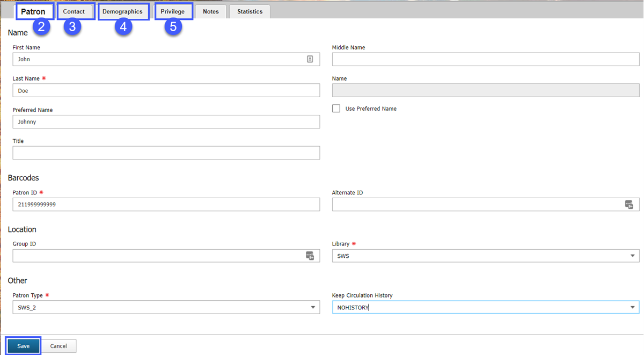Screen dimensions: 644x355
Task: Go to the Notes tab
Action: (210, 12)
